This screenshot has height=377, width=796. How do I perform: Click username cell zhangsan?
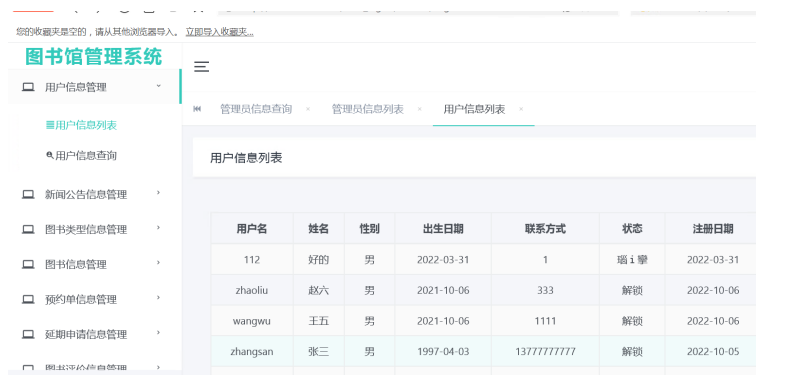point(252,351)
